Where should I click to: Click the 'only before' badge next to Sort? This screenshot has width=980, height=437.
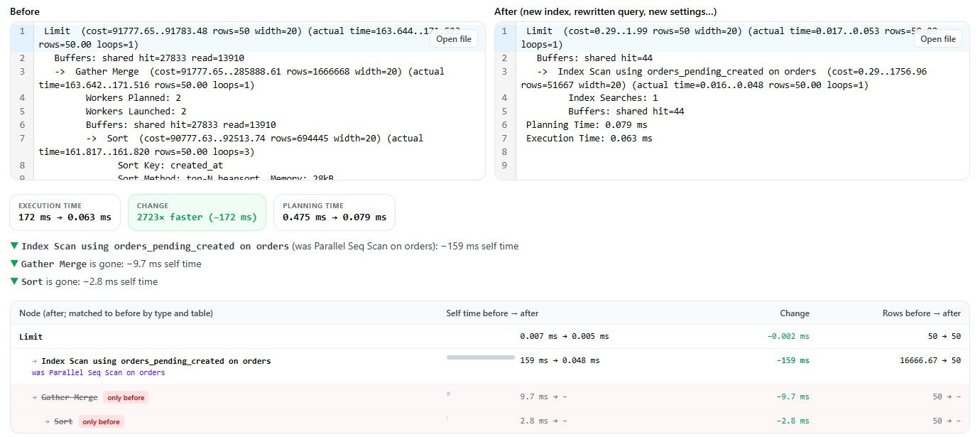pos(101,422)
